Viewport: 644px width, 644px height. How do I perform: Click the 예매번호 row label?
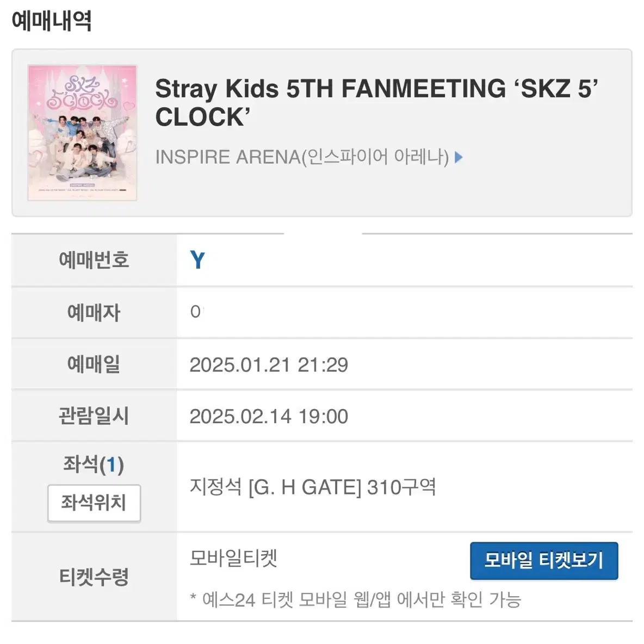(94, 260)
